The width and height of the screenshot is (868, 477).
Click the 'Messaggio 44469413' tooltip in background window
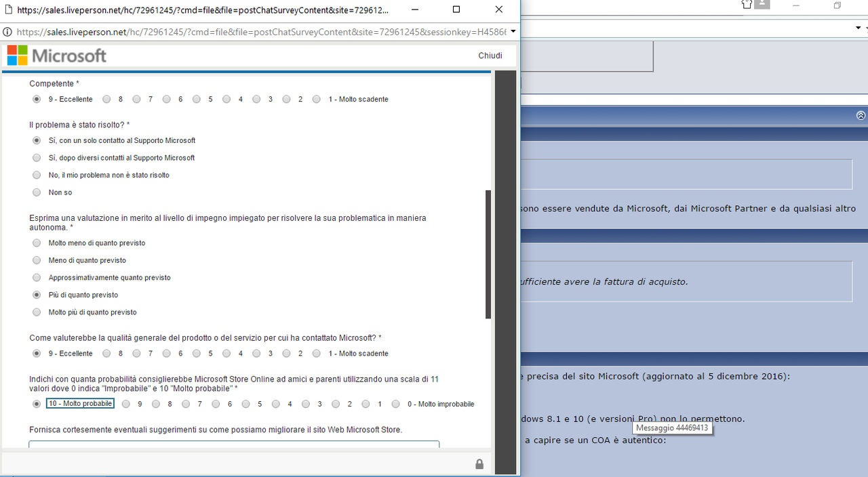(672, 428)
